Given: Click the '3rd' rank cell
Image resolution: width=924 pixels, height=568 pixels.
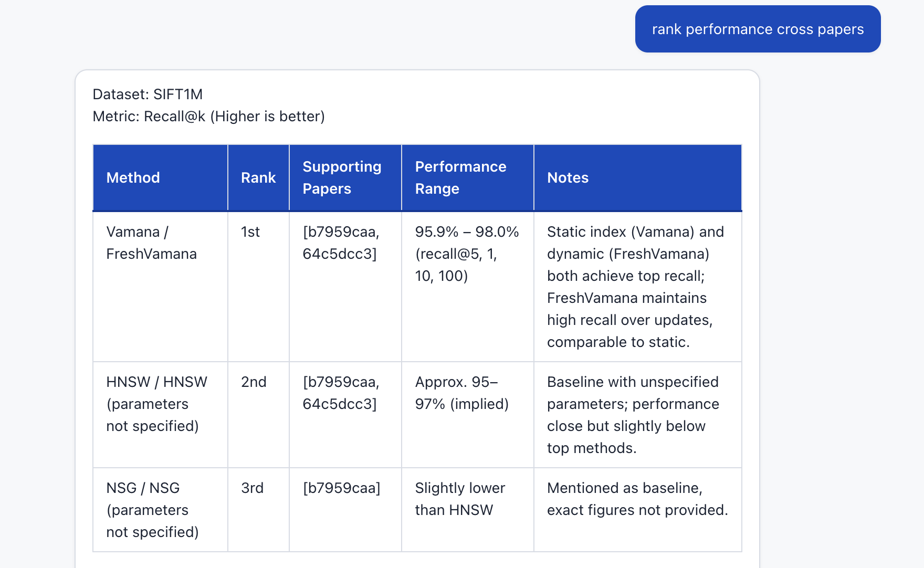Looking at the screenshot, I should click(x=252, y=488).
